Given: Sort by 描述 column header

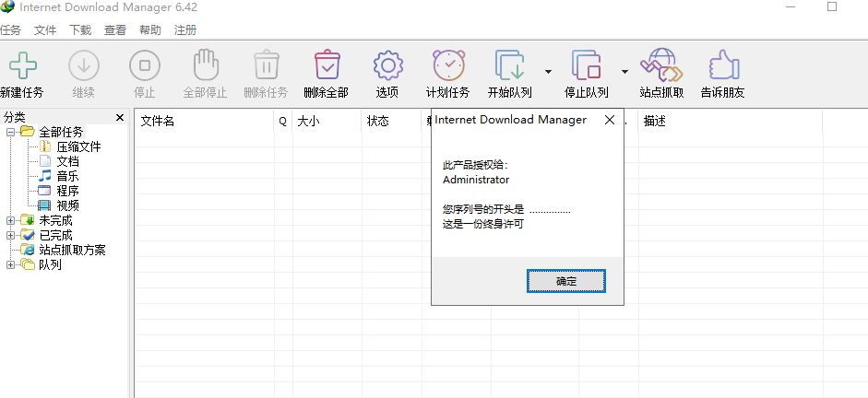Looking at the screenshot, I should click(x=731, y=121).
